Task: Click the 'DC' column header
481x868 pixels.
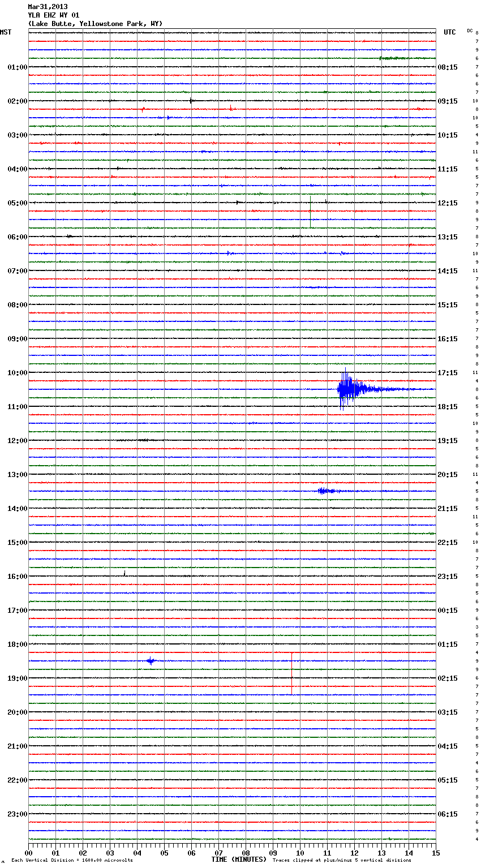Action: [470, 31]
